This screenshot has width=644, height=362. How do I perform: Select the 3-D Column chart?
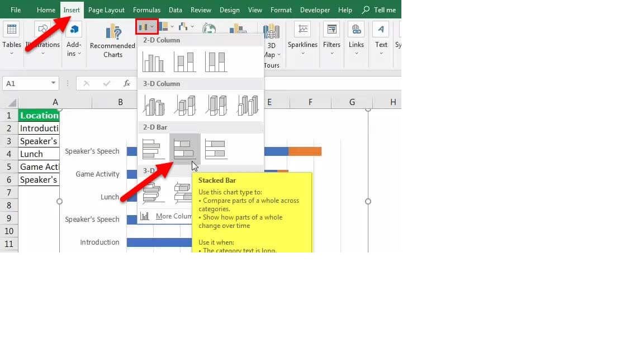247,106
